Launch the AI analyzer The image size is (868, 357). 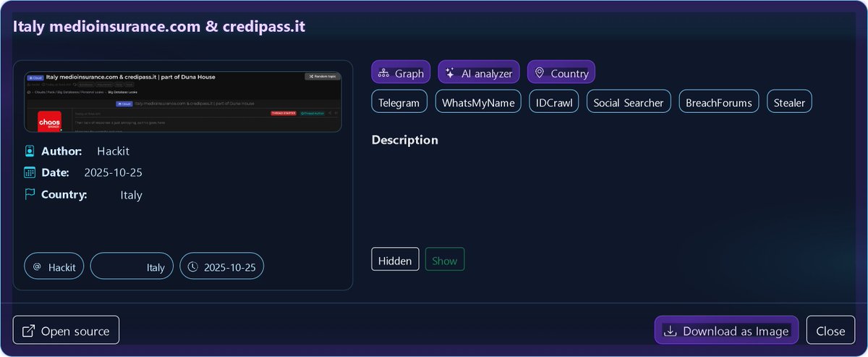[479, 73]
